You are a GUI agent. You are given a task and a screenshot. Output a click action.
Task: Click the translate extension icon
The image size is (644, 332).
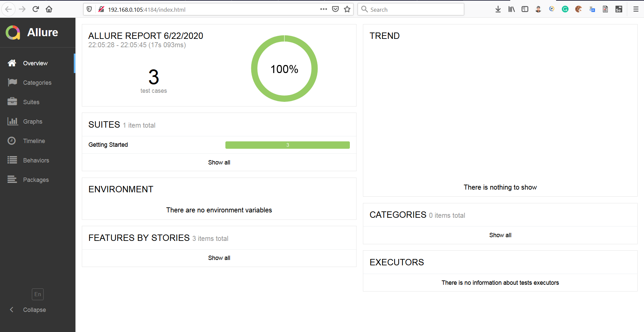pos(592,9)
